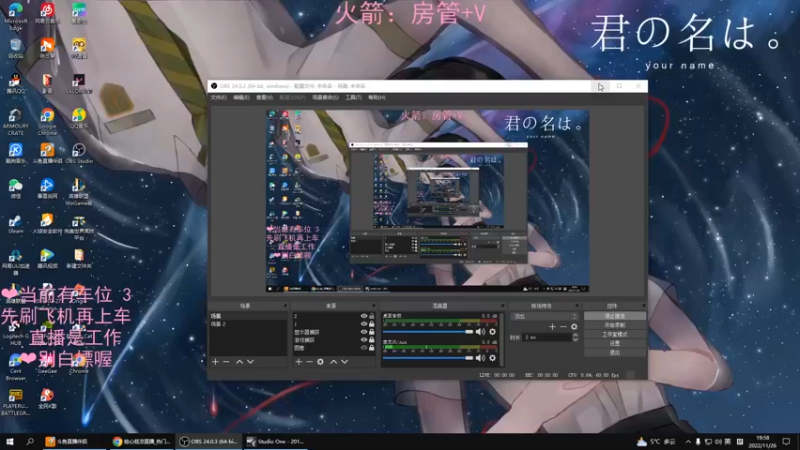The width and height of the screenshot is (800, 450).
Task: Remove the scene transition with the minus icon
Action: click(x=563, y=327)
